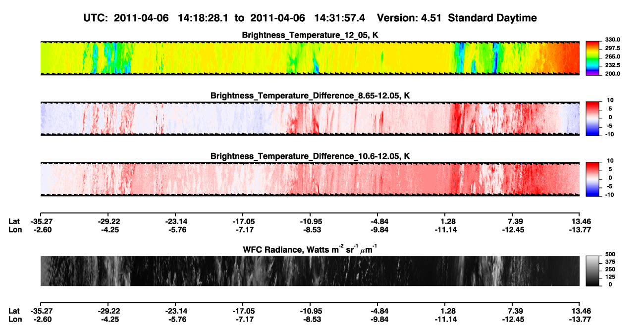Click longitude -11.14 on the bottom axis below WFC strip
This screenshot has height=330, width=644.
click(x=446, y=320)
